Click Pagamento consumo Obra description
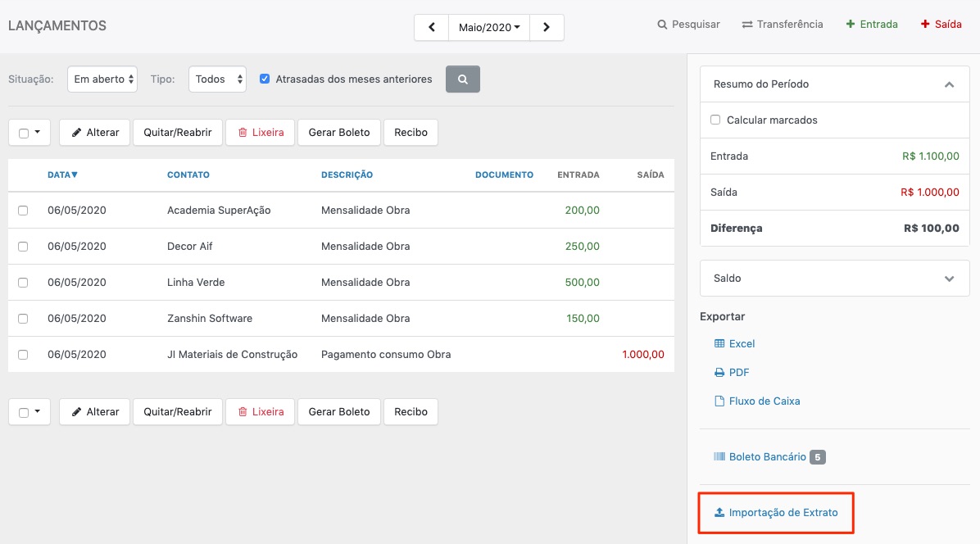This screenshot has height=544, width=980. pyautogui.click(x=386, y=355)
